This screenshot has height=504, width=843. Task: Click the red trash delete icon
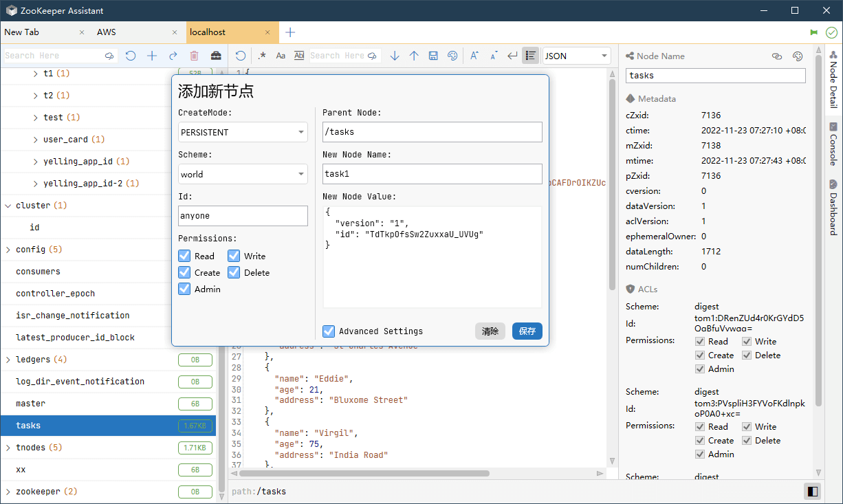[194, 56]
